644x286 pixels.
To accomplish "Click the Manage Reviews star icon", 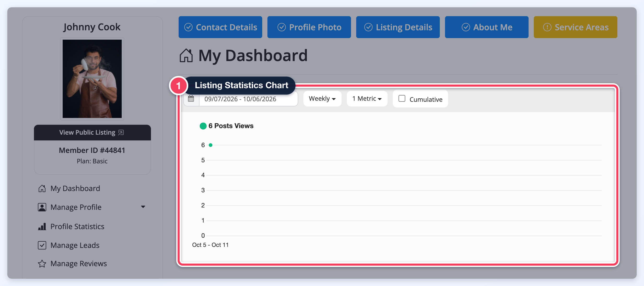I will pos(42,264).
